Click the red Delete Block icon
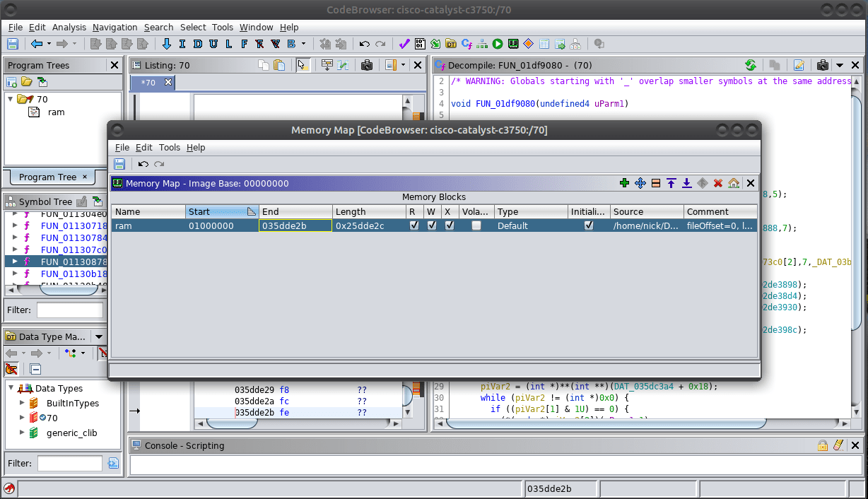 click(718, 183)
